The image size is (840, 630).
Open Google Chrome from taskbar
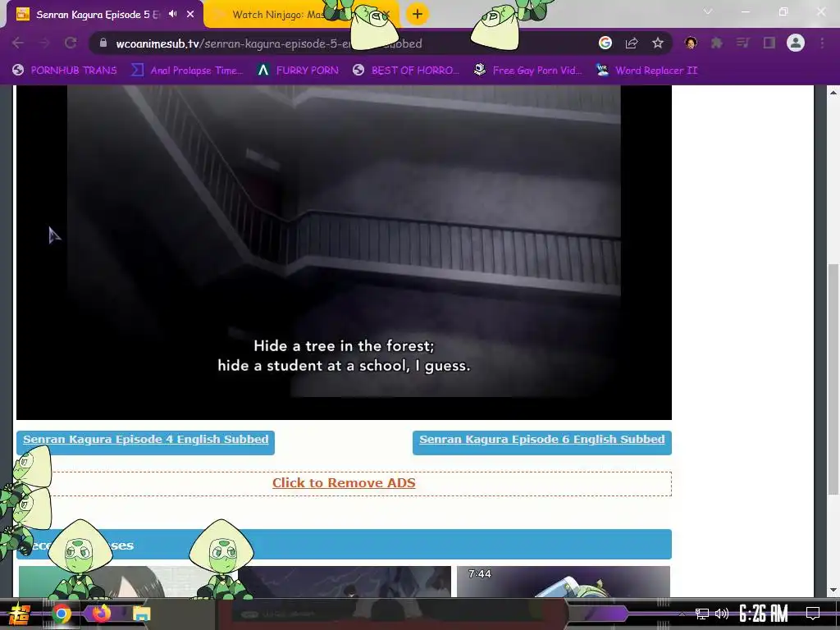click(x=61, y=614)
